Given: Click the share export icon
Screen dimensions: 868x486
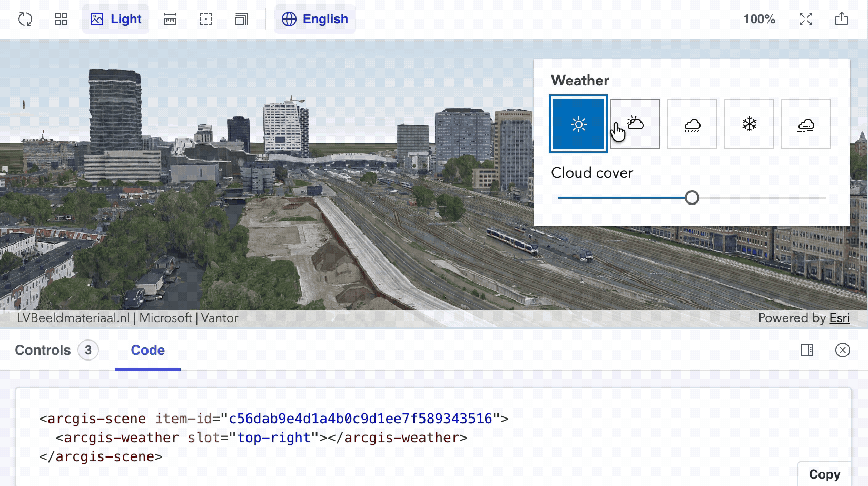Looking at the screenshot, I should click(841, 19).
